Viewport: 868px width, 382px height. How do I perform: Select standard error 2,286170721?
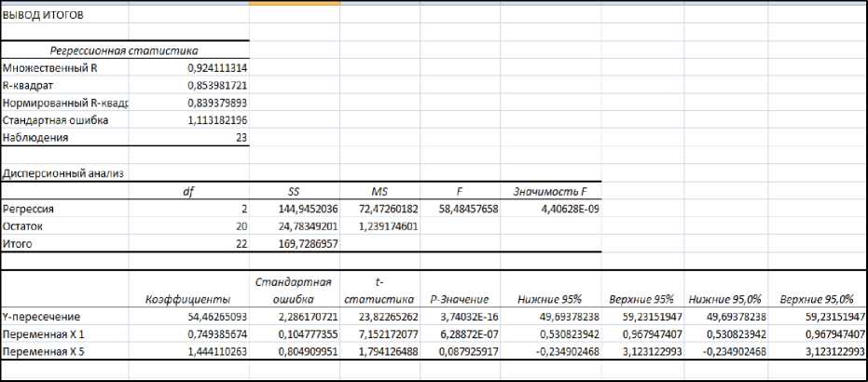point(309,317)
